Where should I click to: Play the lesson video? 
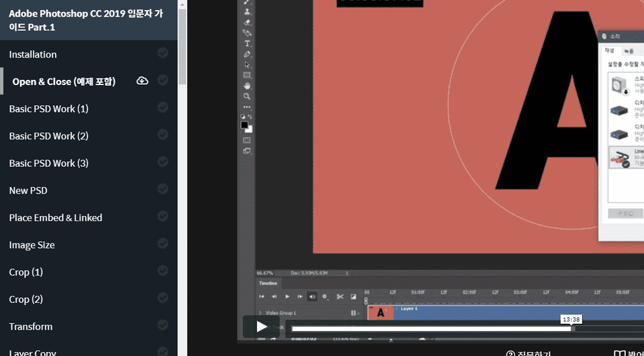coord(261,327)
